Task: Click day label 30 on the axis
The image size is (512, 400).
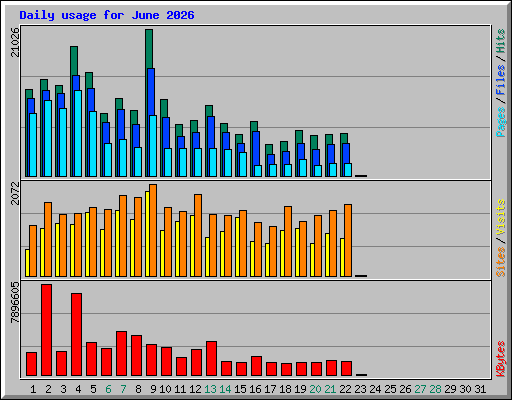Action: tap(465, 389)
